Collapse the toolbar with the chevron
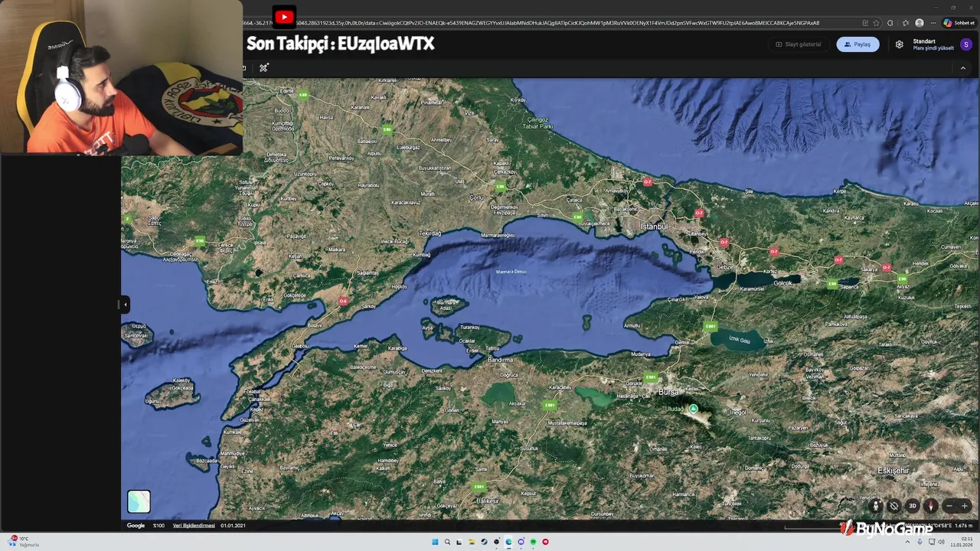 (963, 68)
